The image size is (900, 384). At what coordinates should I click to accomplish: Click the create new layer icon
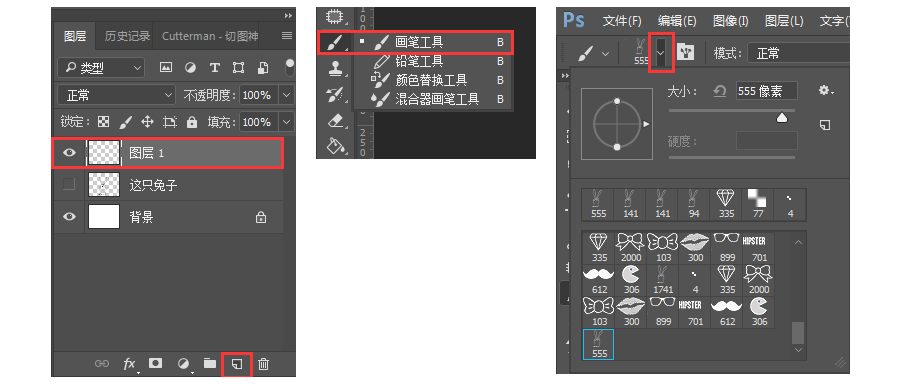(236, 363)
